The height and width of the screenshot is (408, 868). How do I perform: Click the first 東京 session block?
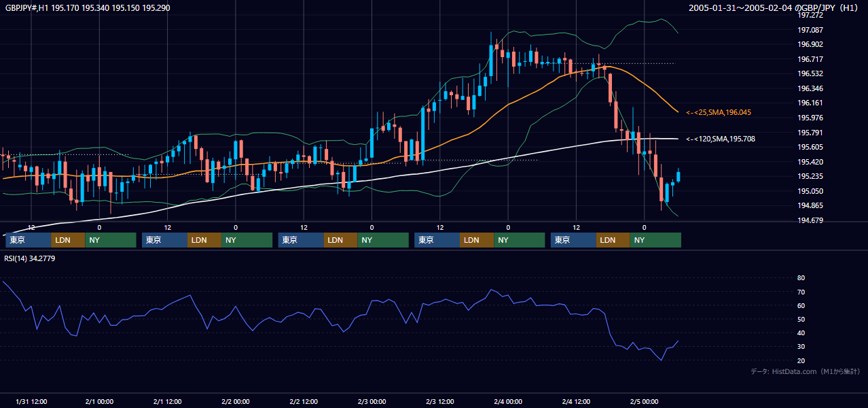[x=29, y=240]
